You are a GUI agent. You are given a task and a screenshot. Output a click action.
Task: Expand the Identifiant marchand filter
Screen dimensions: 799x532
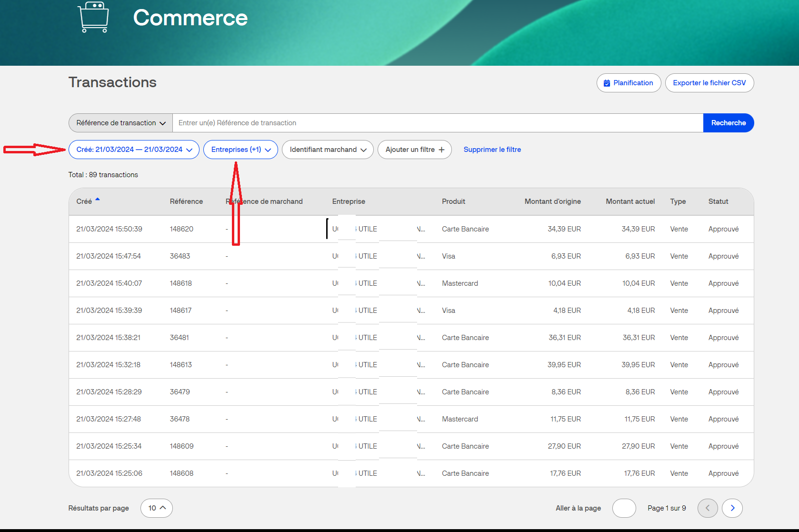(x=328, y=150)
